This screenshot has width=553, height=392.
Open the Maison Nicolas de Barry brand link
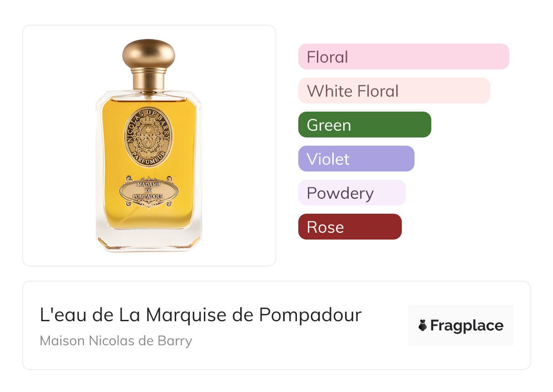[116, 341]
